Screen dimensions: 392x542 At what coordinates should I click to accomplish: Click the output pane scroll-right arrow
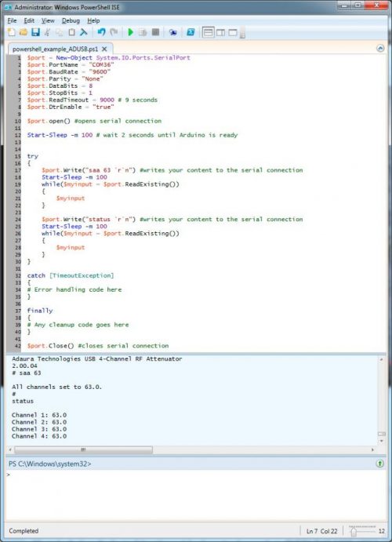pos(372,449)
